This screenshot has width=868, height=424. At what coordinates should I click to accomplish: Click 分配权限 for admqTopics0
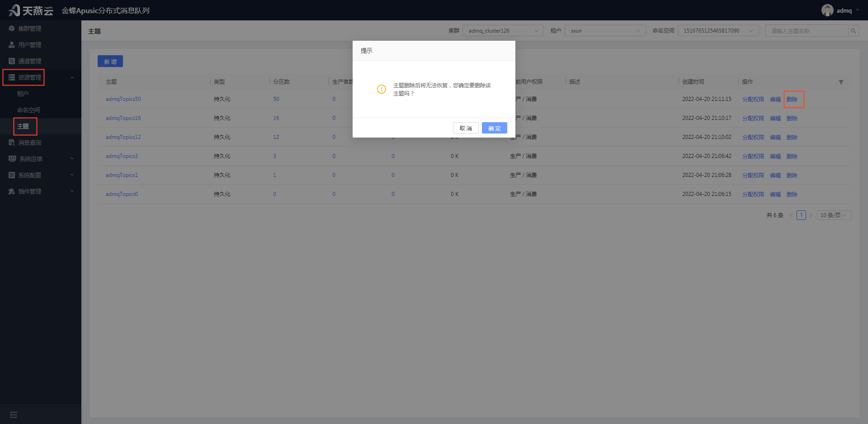[753, 194]
